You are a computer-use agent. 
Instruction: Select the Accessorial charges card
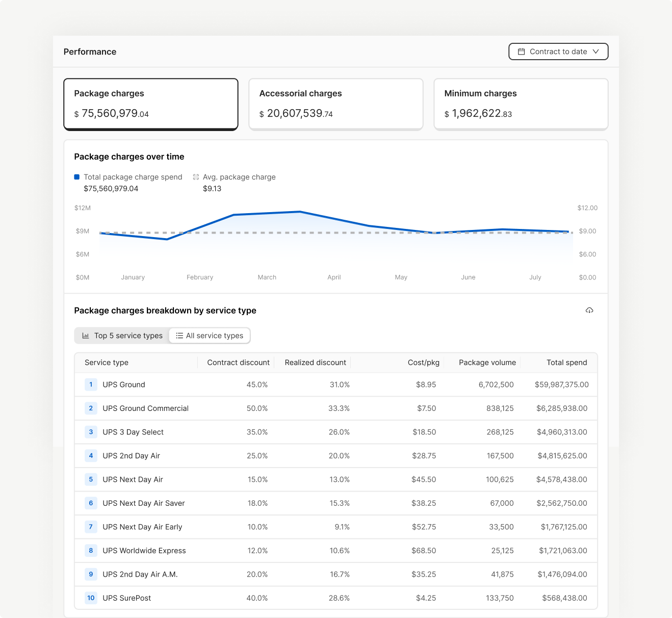click(336, 104)
